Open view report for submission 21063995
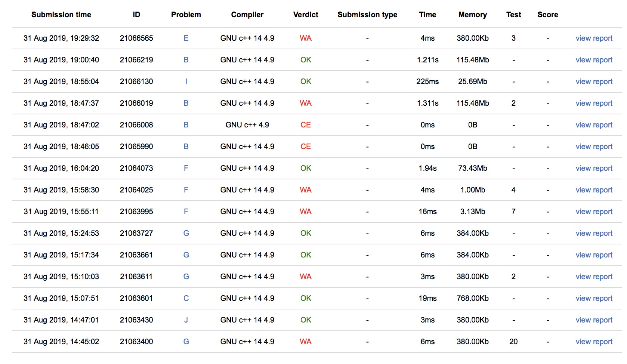The width and height of the screenshot is (627, 364). pyautogui.click(x=594, y=212)
